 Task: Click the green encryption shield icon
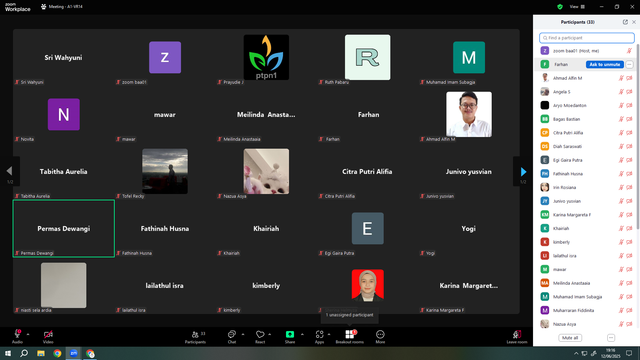coord(560,7)
